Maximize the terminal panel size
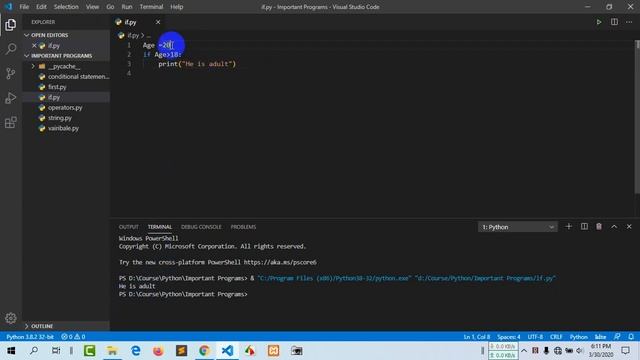This screenshot has height=360, width=640. tap(614, 227)
